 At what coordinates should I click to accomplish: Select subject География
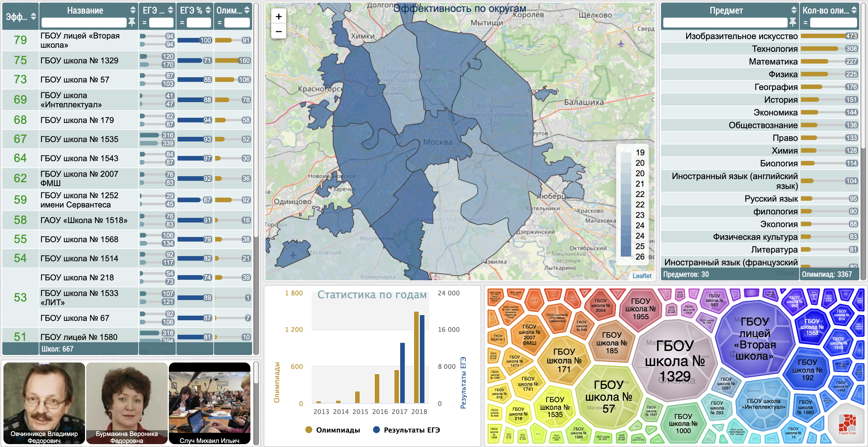coord(760,87)
